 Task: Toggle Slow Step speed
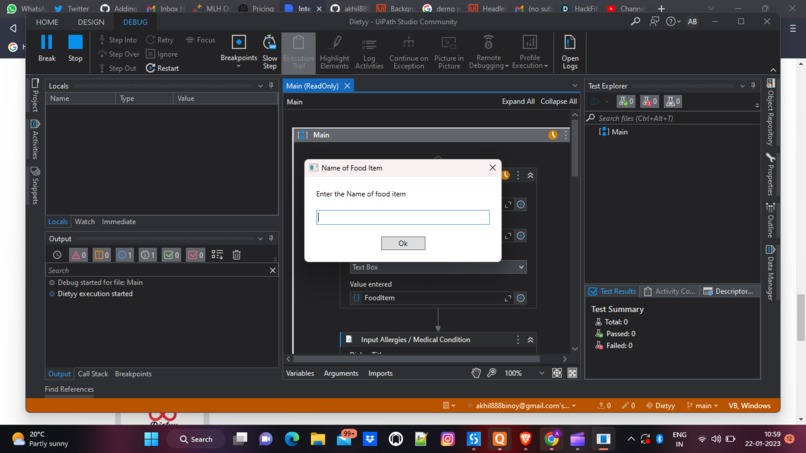[269, 51]
